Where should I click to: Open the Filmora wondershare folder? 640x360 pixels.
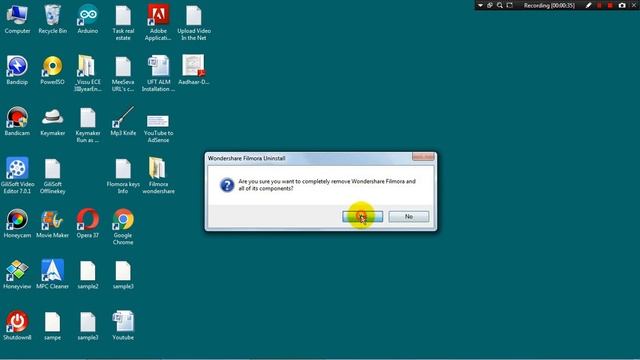click(x=158, y=176)
